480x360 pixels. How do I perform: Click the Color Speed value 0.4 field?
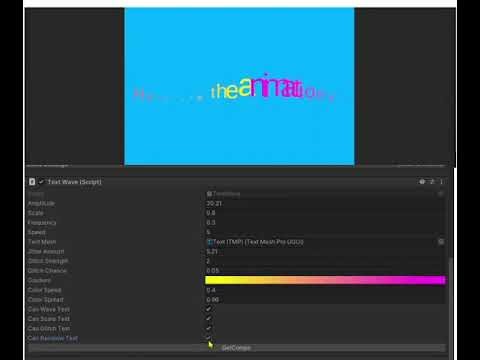point(325,290)
